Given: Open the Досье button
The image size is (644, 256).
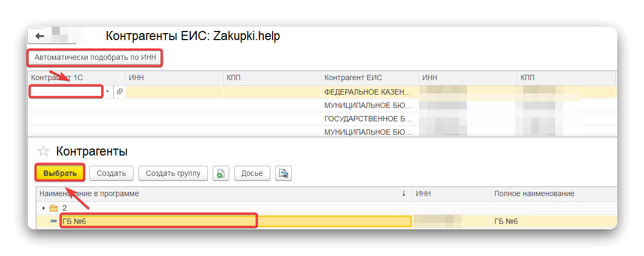Looking at the screenshot, I should click(252, 173).
